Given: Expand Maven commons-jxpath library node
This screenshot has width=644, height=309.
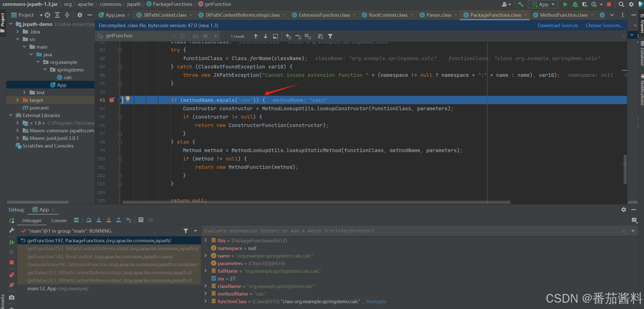Looking at the screenshot, I should point(17,131).
